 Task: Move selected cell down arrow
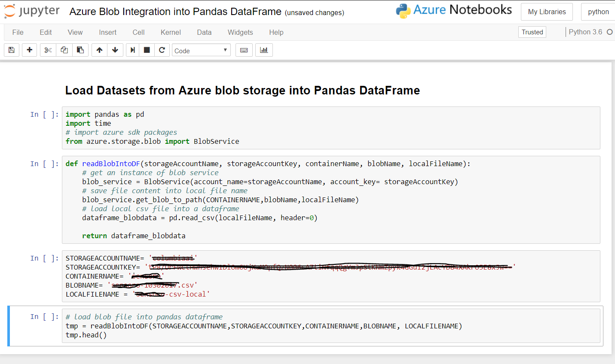coord(115,50)
